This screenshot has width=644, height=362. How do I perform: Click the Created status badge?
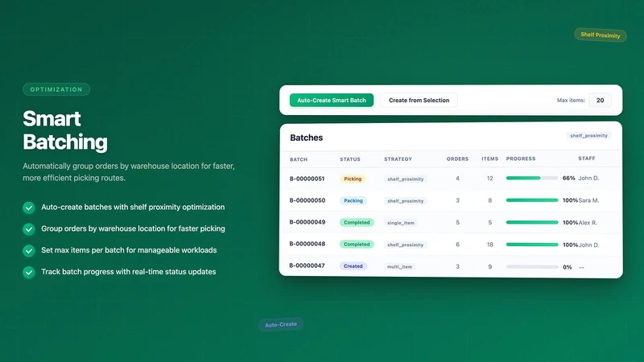[353, 266]
